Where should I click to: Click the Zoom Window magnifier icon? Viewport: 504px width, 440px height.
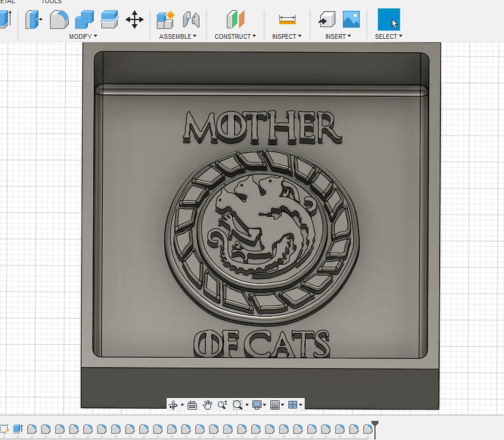238,405
